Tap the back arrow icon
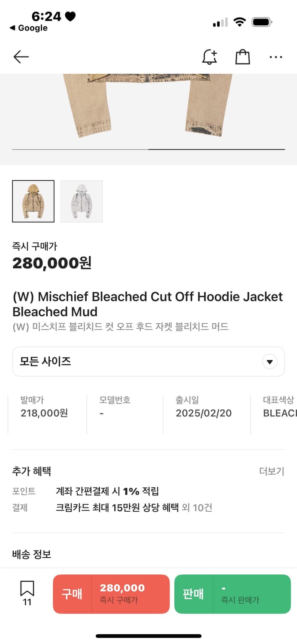This screenshot has width=297, height=644. click(21, 57)
